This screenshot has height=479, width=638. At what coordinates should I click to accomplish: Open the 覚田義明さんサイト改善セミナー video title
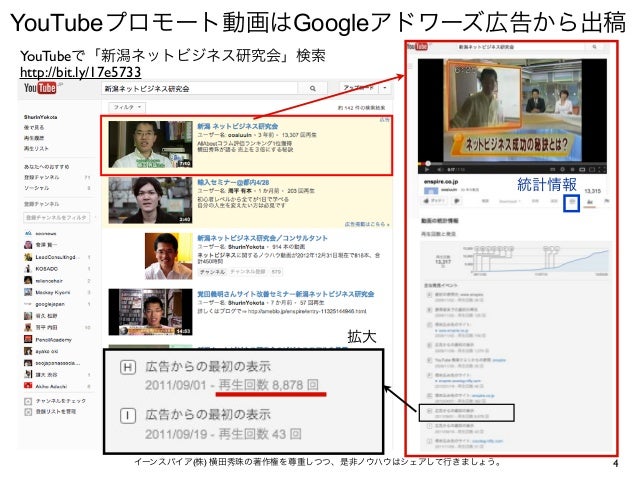286,293
